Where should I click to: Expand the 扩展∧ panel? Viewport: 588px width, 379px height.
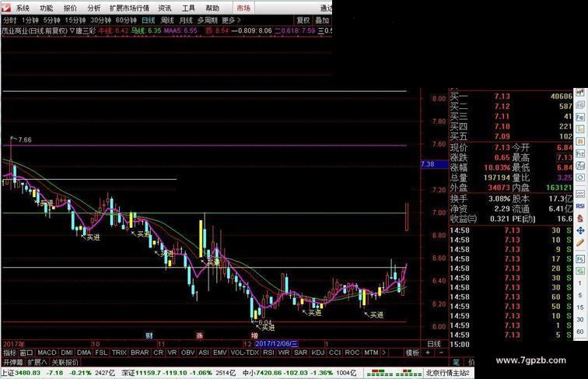37,363
